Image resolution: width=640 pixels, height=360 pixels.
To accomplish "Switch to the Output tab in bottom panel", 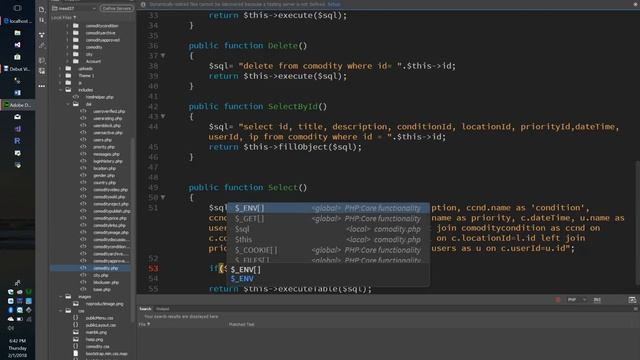I will point(162,309).
